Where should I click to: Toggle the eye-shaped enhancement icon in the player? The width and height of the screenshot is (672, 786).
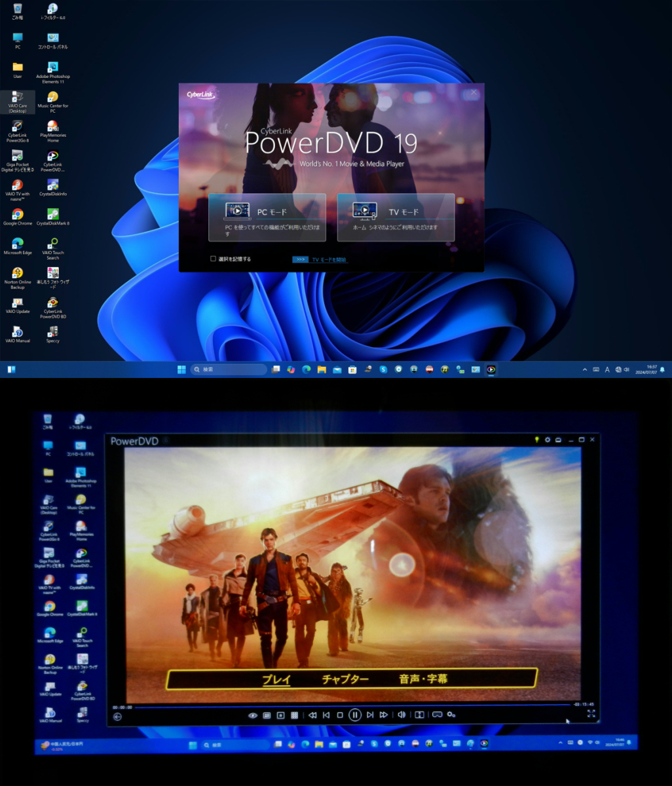point(253,715)
